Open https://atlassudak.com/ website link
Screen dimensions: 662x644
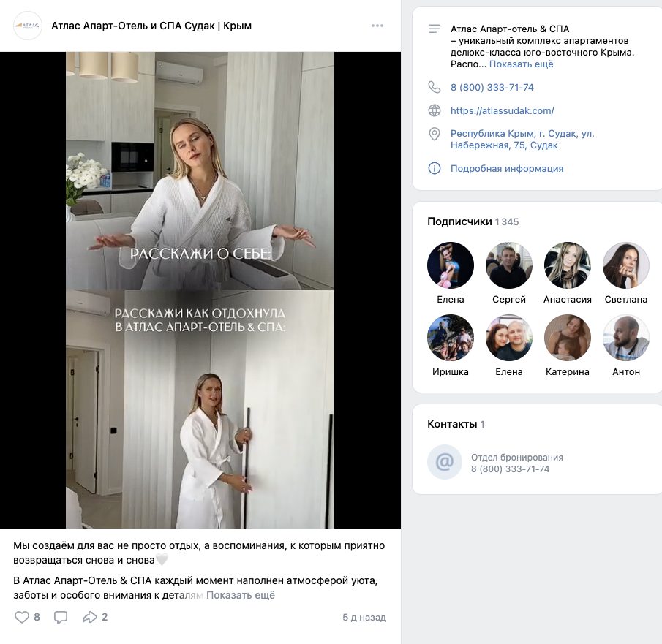click(x=502, y=110)
